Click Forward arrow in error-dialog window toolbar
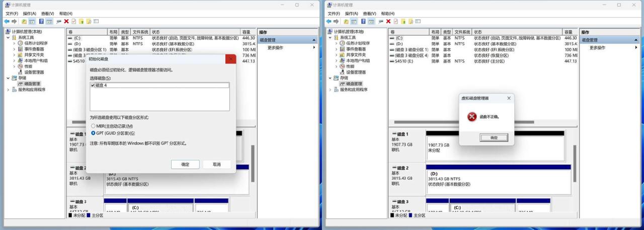The height and width of the screenshot is (230, 644). [x=337, y=21]
